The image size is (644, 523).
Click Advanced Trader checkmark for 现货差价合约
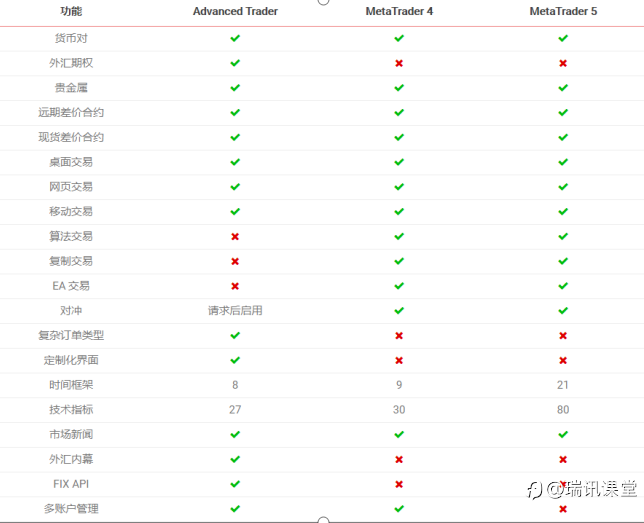click(235, 137)
